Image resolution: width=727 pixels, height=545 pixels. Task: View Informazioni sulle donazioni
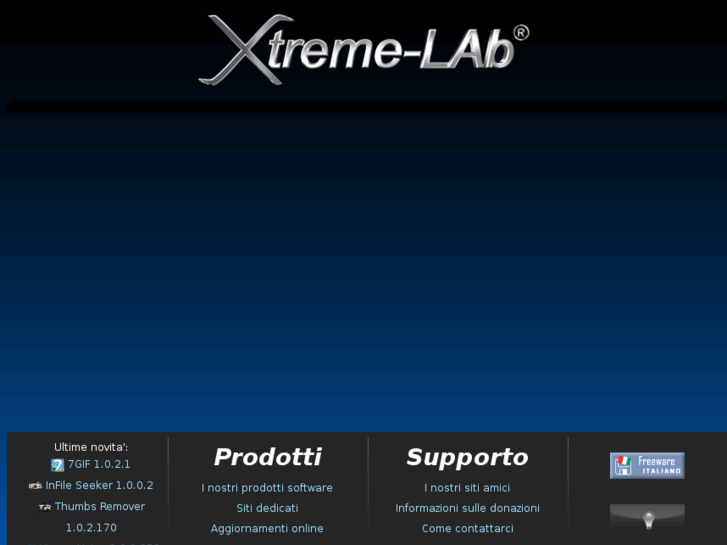click(x=467, y=508)
